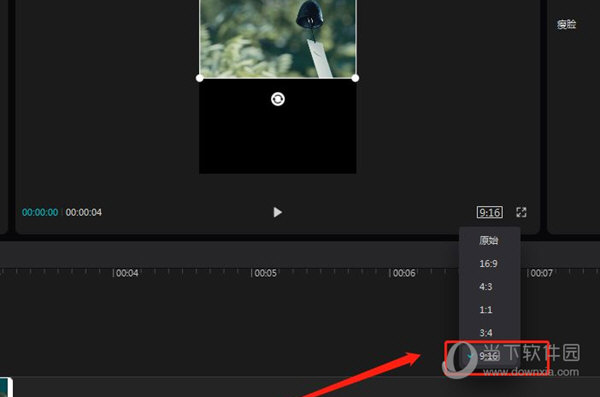
Task: Enter fullscreen preview mode
Action: coord(521,212)
